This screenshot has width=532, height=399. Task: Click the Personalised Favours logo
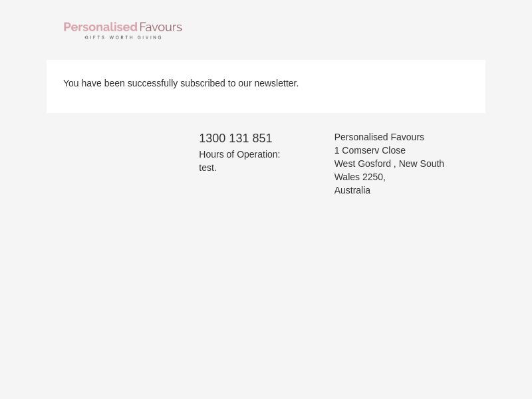tap(123, 30)
